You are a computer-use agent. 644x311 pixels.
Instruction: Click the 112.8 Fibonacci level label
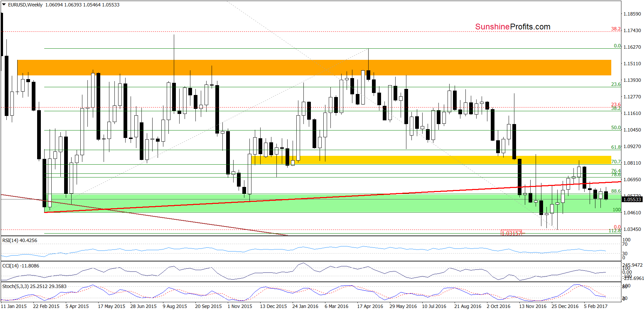(x=614, y=231)
